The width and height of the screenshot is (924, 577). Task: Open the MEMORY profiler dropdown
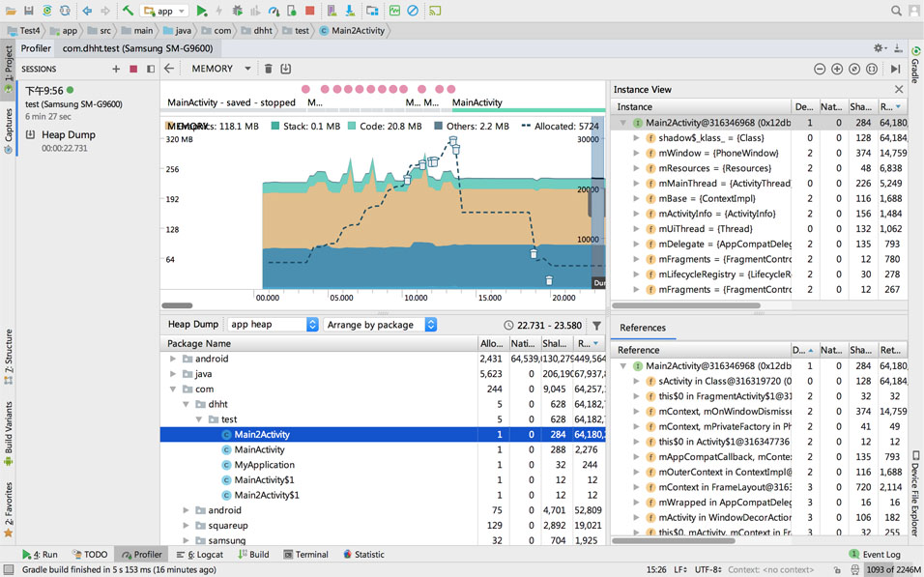[221, 69]
